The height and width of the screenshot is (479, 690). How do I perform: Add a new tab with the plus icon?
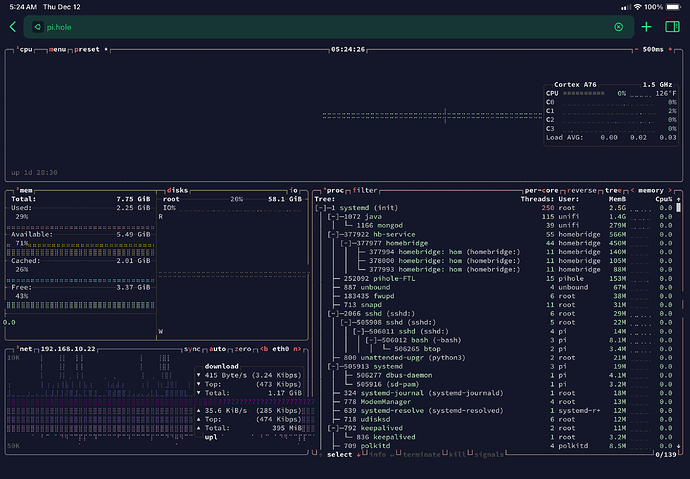tap(647, 27)
